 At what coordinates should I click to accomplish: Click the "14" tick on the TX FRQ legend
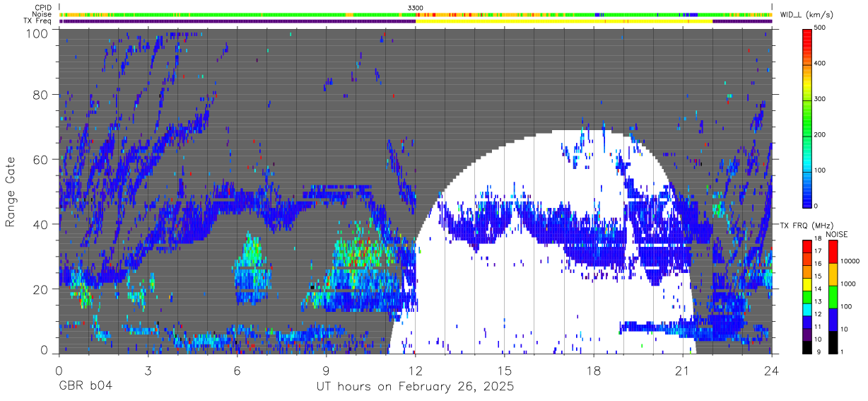[x=818, y=289]
